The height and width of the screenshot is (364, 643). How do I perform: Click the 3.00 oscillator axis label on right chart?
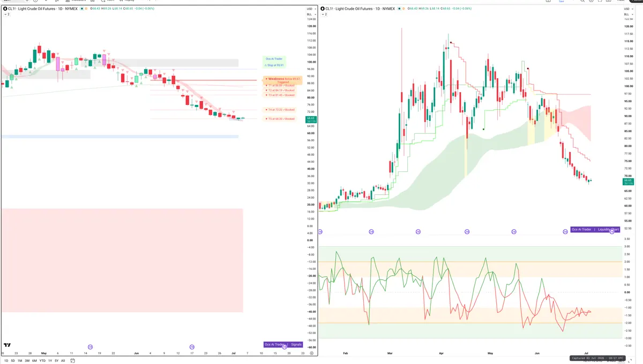coord(627,246)
